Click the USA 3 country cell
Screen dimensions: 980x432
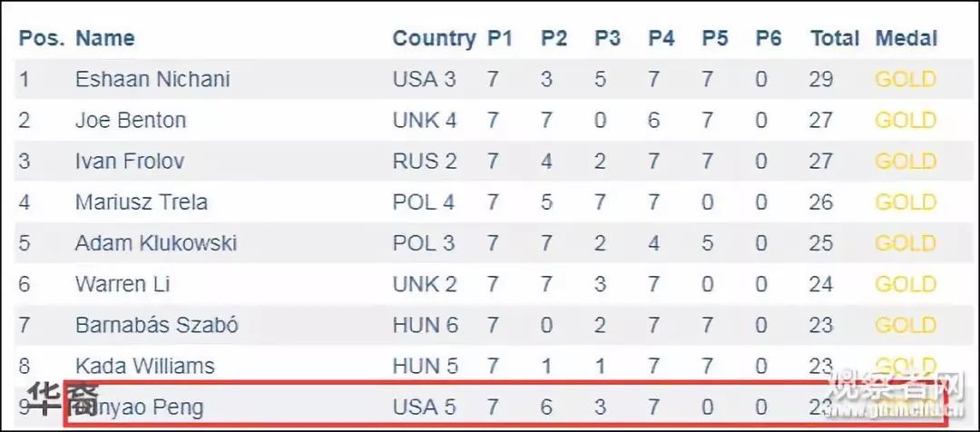pos(425,79)
